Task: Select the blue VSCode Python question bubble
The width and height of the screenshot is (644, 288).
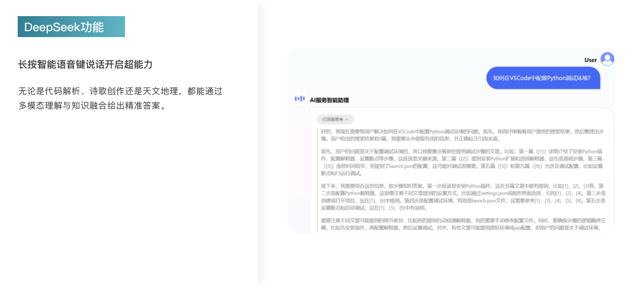Action: click(543, 78)
